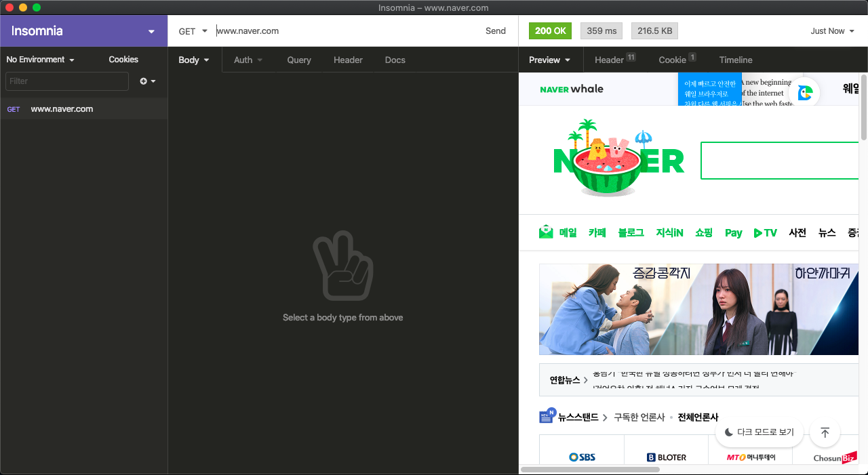
Task: Open the 메일 link
Action: coord(568,232)
